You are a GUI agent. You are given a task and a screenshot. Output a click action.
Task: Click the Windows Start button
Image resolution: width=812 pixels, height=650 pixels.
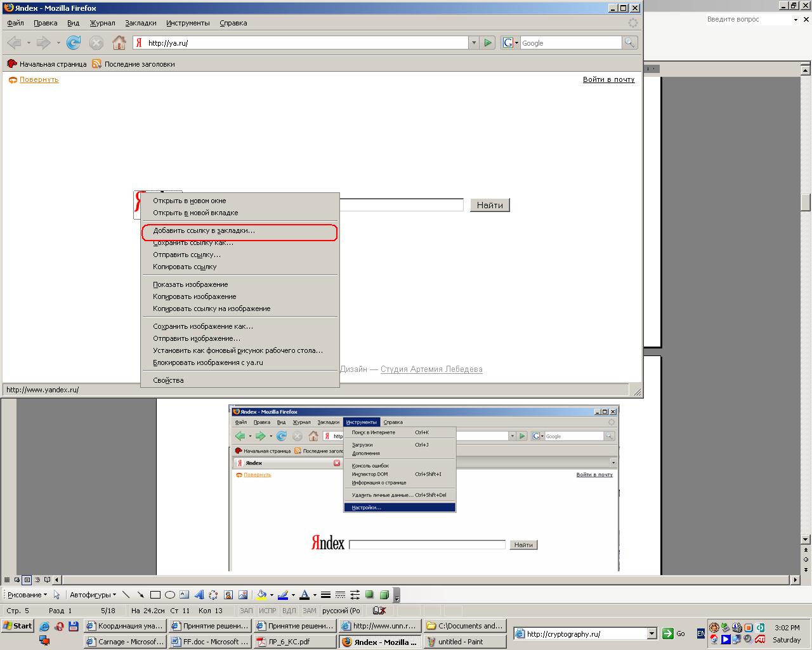click(x=17, y=626)
